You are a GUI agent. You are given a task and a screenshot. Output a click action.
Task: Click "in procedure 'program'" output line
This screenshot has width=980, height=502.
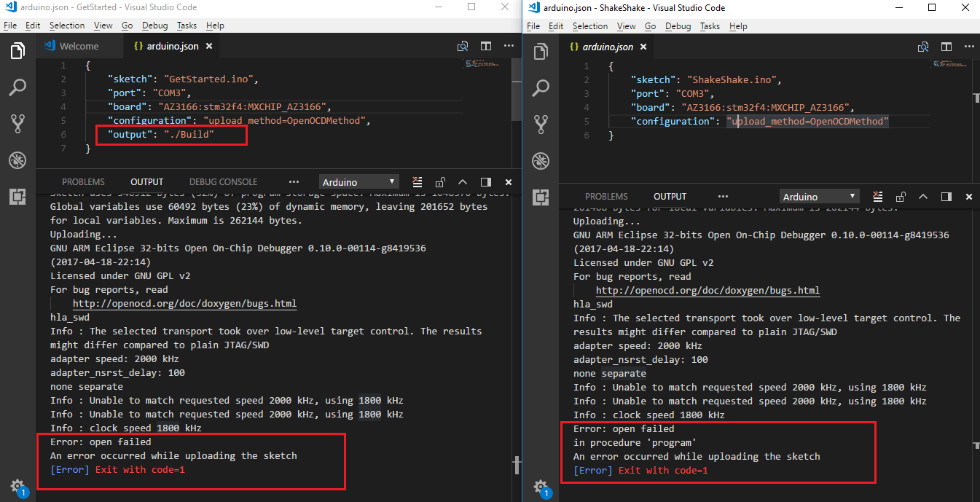pos(635,443)
